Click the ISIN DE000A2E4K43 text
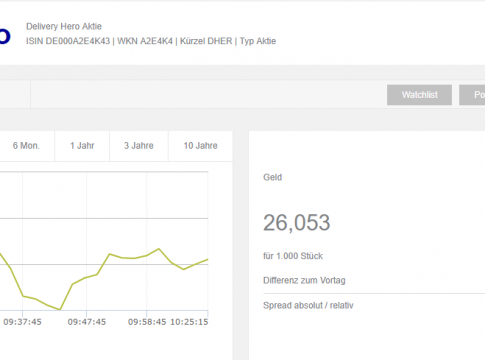Image resolution: width=485 pixels, height=360 pixels. pyautogui.click(x=68, y=41)
